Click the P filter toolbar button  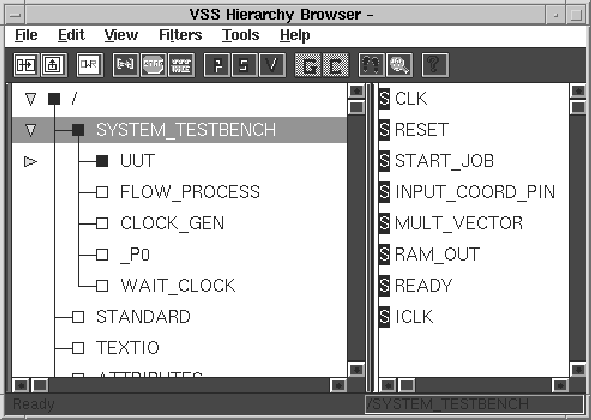coord(217,65)
